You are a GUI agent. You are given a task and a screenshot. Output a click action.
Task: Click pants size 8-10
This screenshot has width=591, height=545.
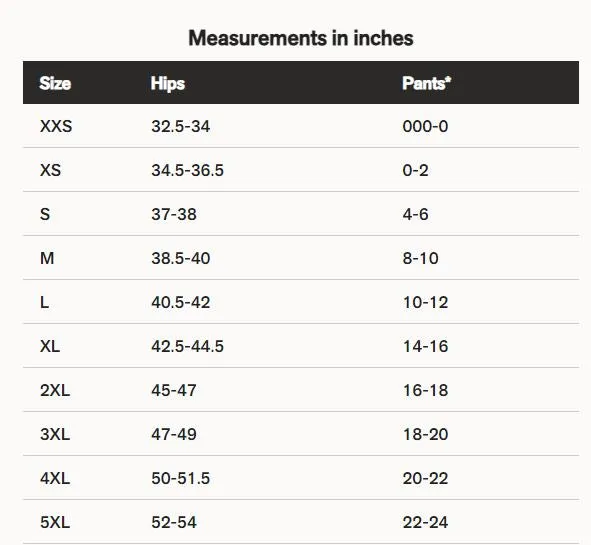pyautogui.click(x=420, y=259)
